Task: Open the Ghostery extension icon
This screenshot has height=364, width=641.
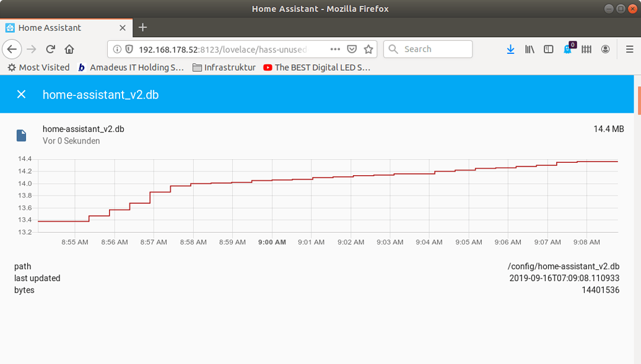Action: (x=567, y=49)
